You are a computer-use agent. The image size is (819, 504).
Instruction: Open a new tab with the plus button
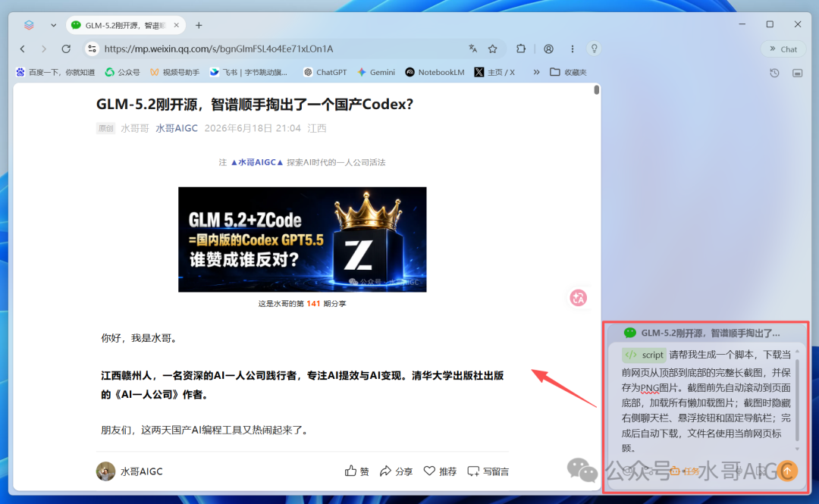click(199, 25)
